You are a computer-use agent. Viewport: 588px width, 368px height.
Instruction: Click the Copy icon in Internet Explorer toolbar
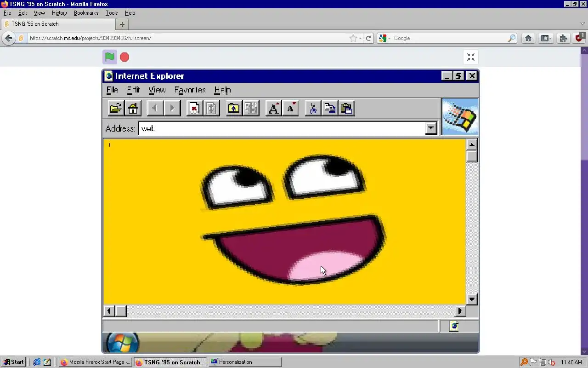pos(330,108)
